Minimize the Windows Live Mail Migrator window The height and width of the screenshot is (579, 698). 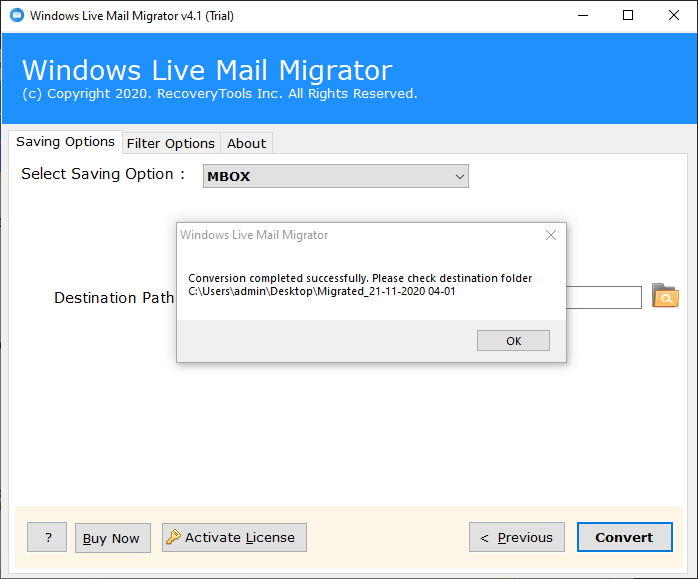[583, 16]
